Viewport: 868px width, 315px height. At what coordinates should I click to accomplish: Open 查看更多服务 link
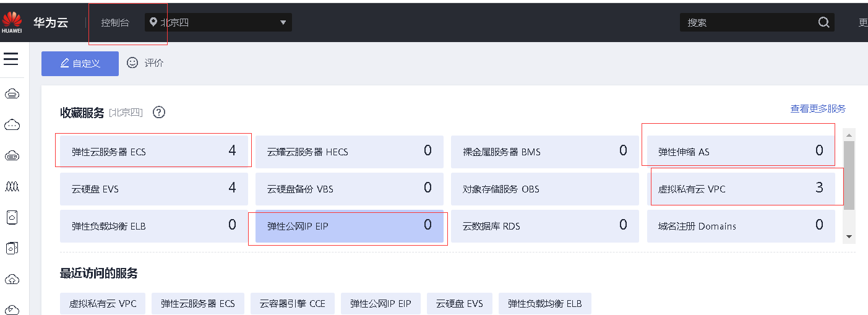click(817, 109)
